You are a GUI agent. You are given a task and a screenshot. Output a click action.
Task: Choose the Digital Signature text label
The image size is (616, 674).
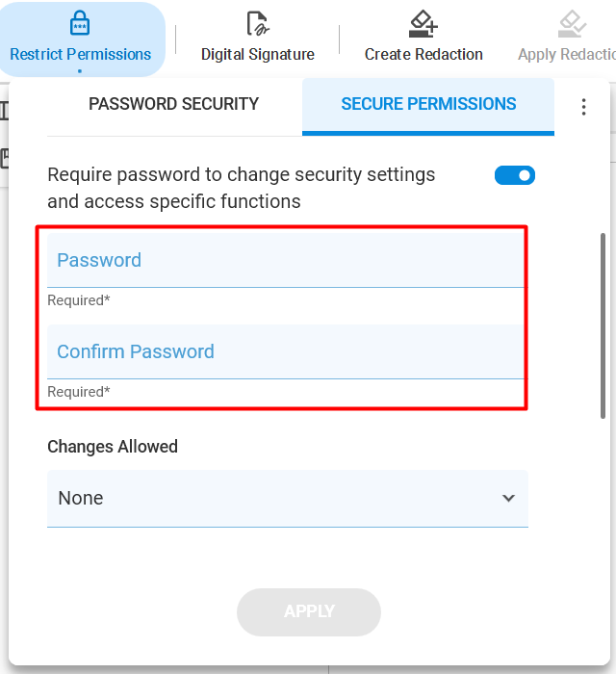258,55
